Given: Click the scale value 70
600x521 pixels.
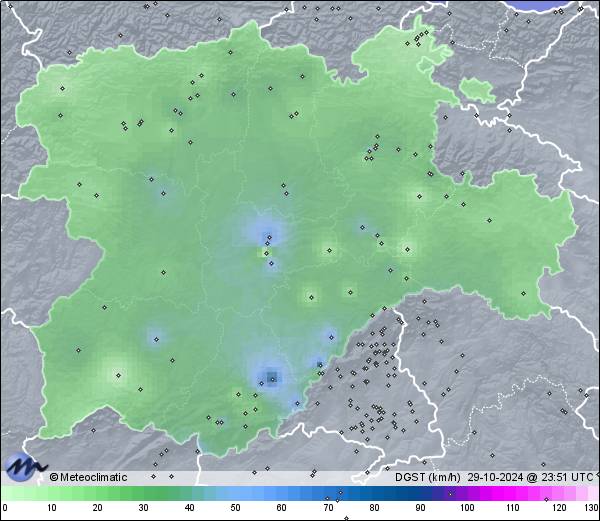Looking at the screenshot, I should tap(328, 508).
